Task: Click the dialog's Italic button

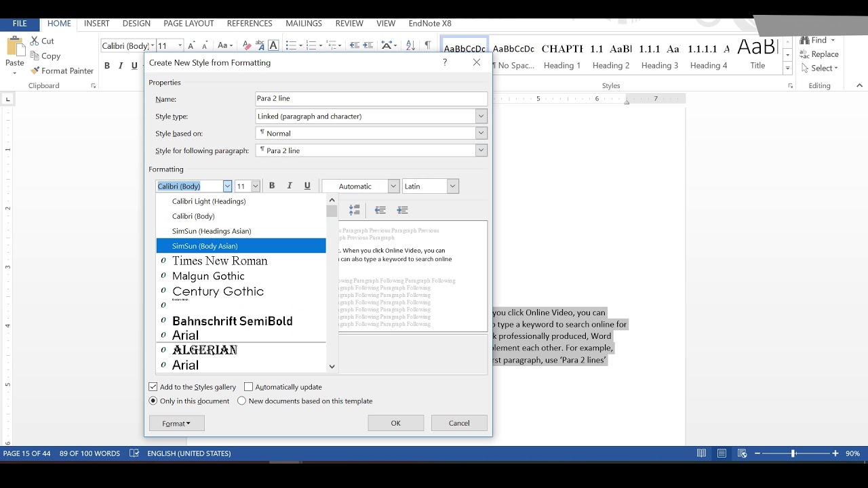Action: pyautogui.click(x=290, y=186)
